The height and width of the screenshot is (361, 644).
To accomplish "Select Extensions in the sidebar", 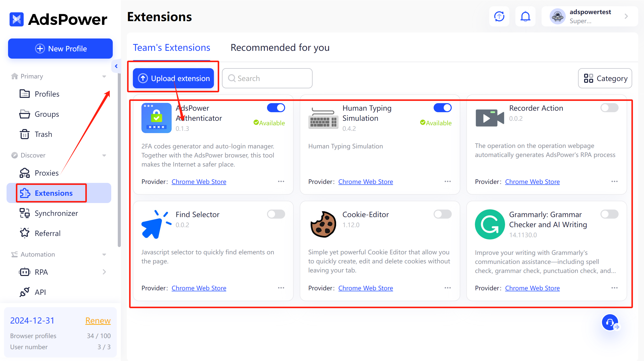I will pos(59,193).
